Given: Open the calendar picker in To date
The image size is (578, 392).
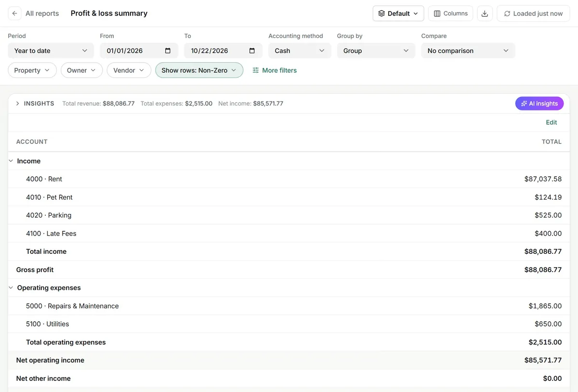Looking at the screenshot, I should click(252, 51).
